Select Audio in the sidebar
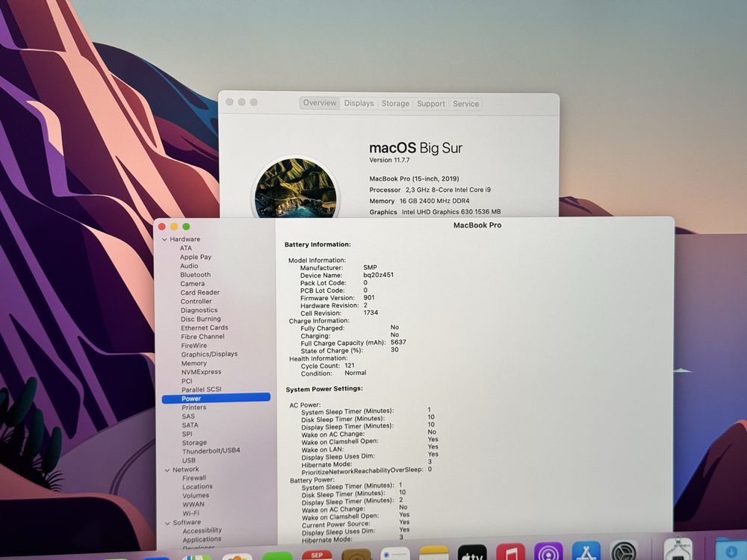 [189, 266]
